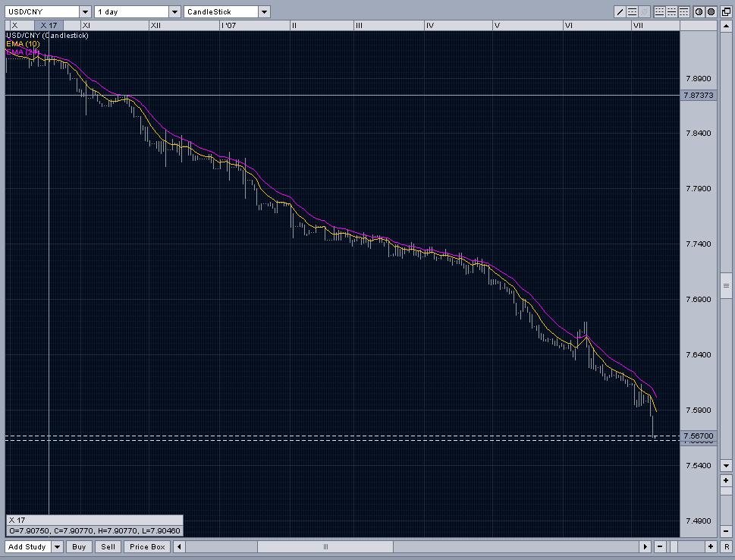Click the horizontal scrollbar thumb
Image resolution: width=735 pixels, height=560 pixels.
(x=325, y=546)
